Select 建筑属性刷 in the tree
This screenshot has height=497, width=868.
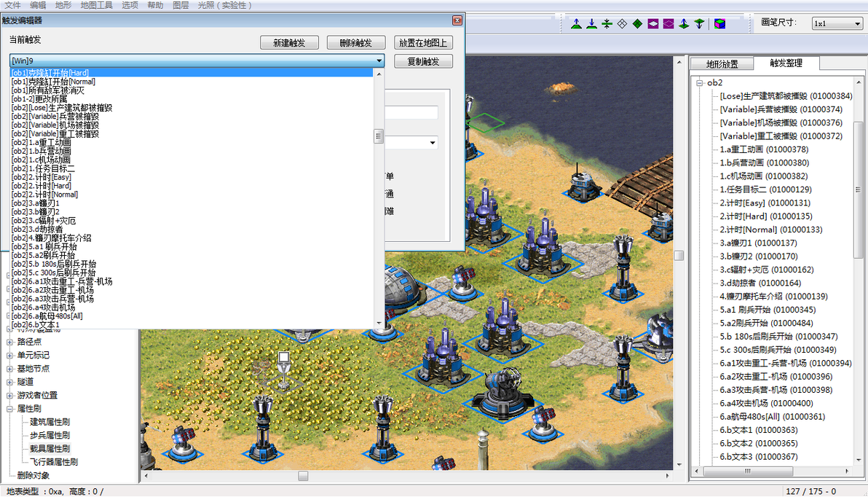[50, 422]
